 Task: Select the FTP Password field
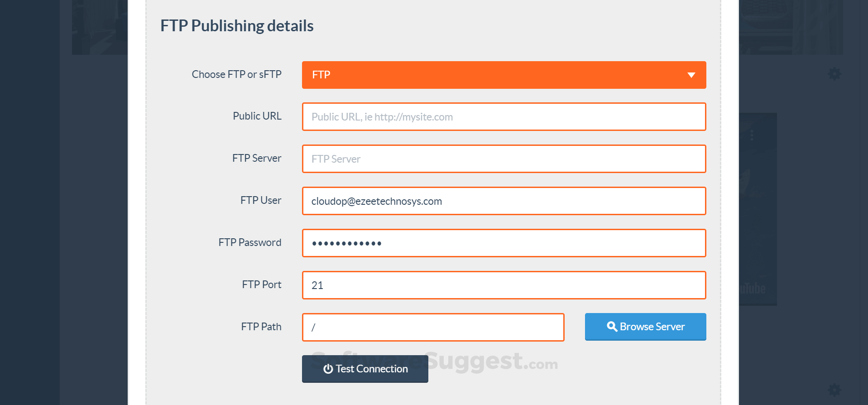click(504, 243)
